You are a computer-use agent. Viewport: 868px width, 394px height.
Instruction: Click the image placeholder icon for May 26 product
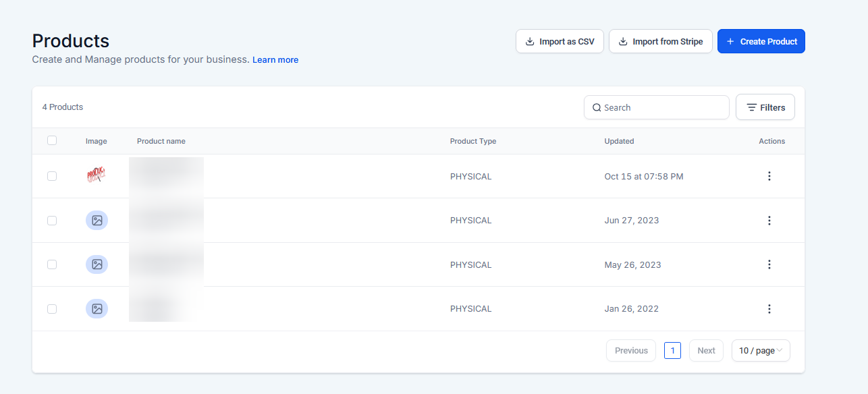97,264
